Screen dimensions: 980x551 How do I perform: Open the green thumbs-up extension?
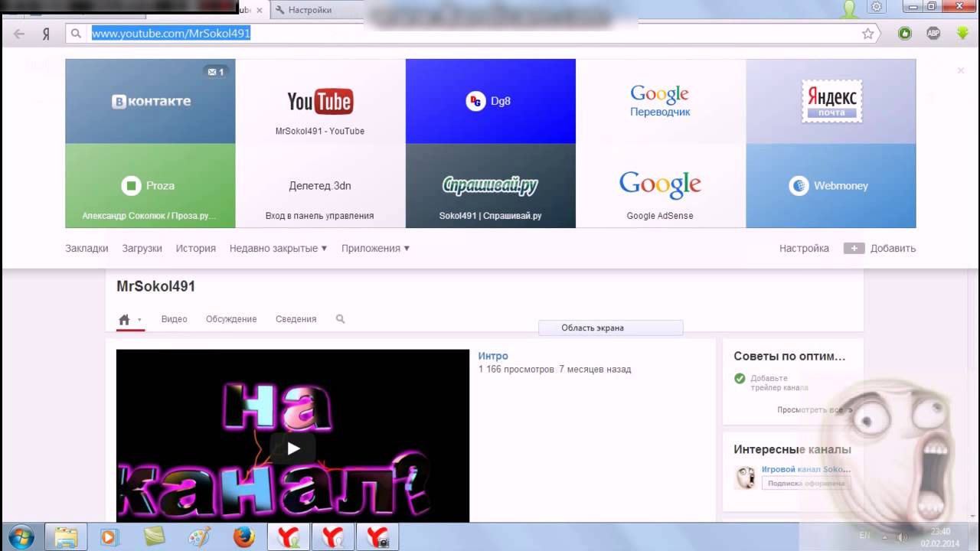(x=905, y=34)
